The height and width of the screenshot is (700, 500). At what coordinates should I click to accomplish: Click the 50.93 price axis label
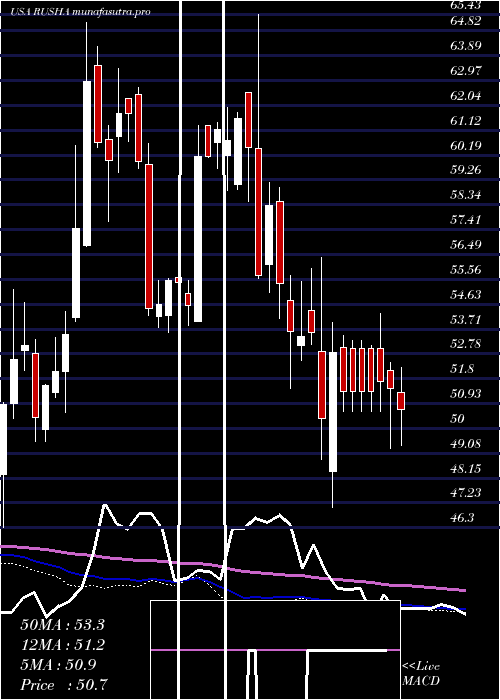[465, 394]
